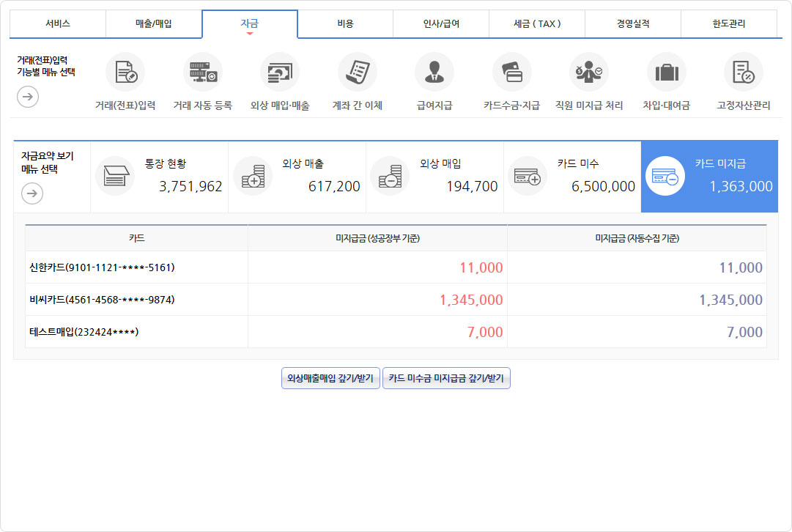Click the 자동수집 7,000 amount for 테스트매입
Viewport: 792px width, 532px height.
tap(744, 333)
